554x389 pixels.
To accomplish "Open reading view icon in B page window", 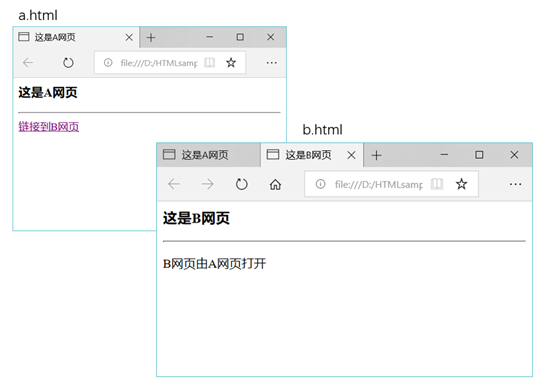I will pos(437,184).
